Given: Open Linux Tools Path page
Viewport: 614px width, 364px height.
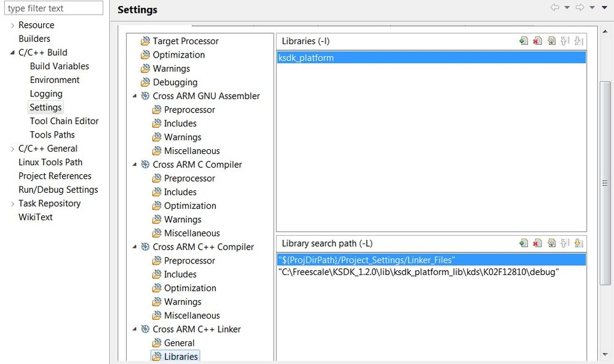Looking at the screenshot, I should [50, 162].
